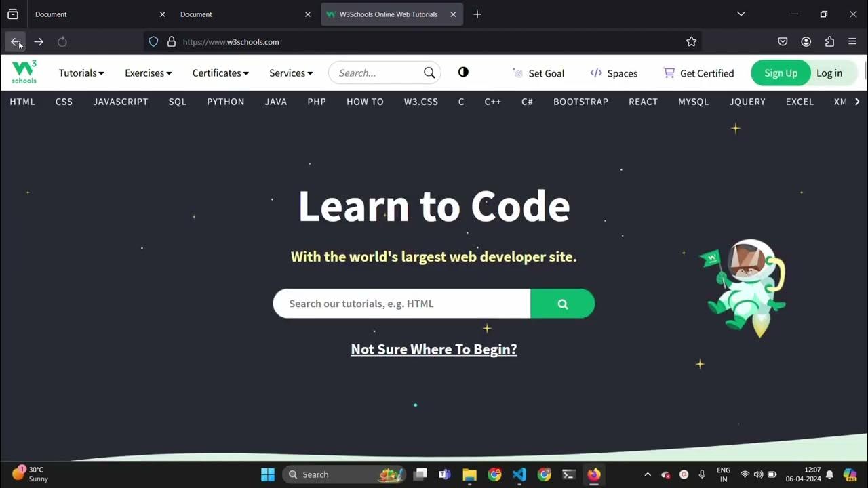Open the W3.CSS tutorial in topic bar
Viewport: 868px width, 488px height.
(x=421, y=102)
